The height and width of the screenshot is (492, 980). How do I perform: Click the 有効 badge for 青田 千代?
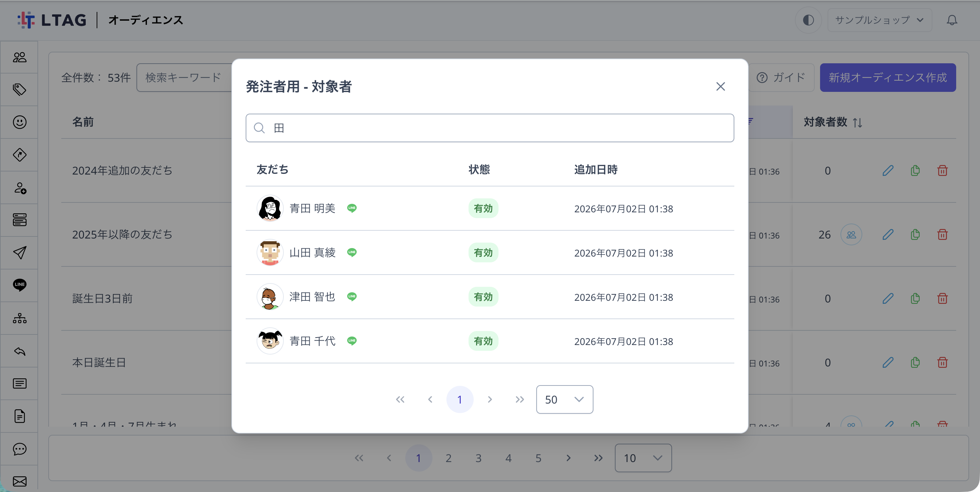point(483,341)
